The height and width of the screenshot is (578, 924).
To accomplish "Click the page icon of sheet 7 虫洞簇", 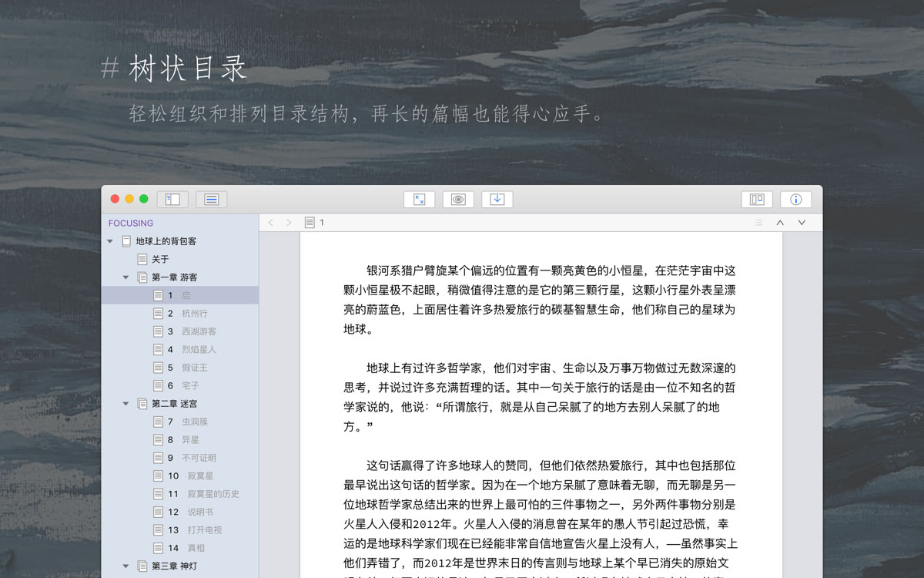I will (158, 422).
